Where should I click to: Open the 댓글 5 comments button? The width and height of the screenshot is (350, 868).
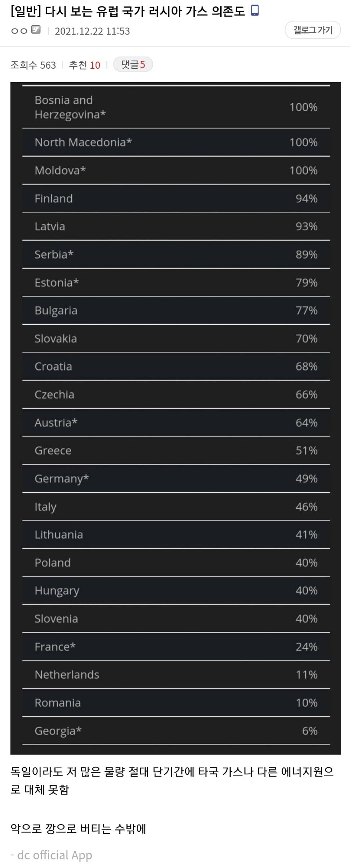pyautogui.click(x=133, y=64)
